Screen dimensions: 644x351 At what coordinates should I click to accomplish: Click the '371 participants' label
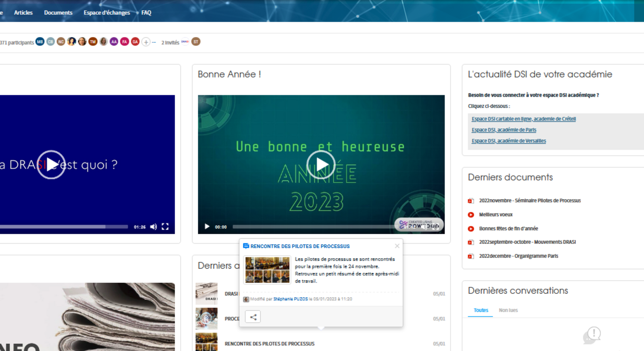[17, 43]
